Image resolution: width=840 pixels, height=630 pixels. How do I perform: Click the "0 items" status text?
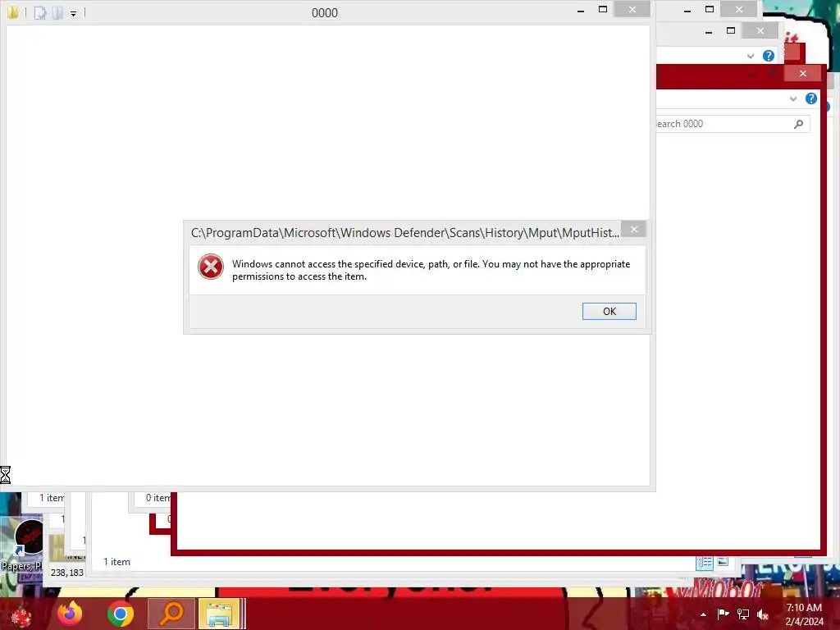pos(158,498)
